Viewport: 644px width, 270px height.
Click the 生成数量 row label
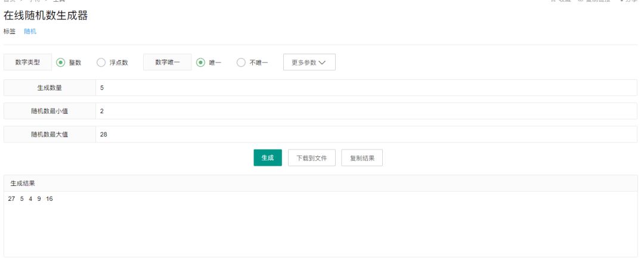pos(49,88)
